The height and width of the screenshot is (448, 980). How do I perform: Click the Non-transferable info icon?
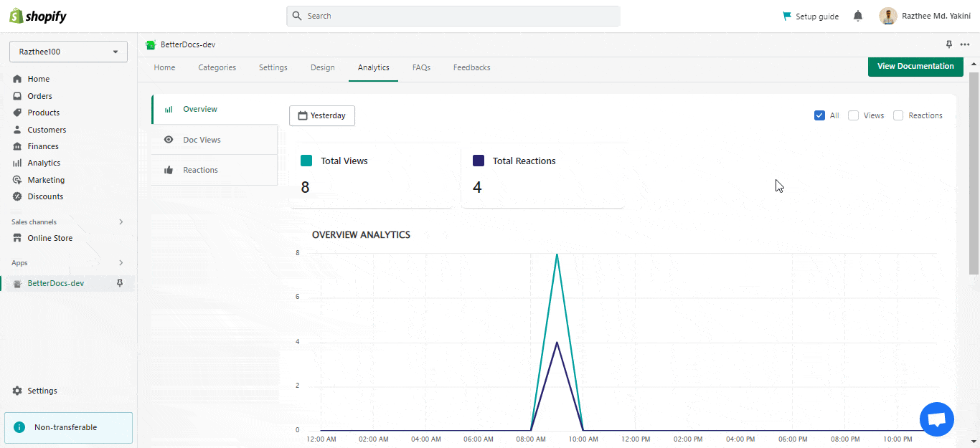click(19, 427)
